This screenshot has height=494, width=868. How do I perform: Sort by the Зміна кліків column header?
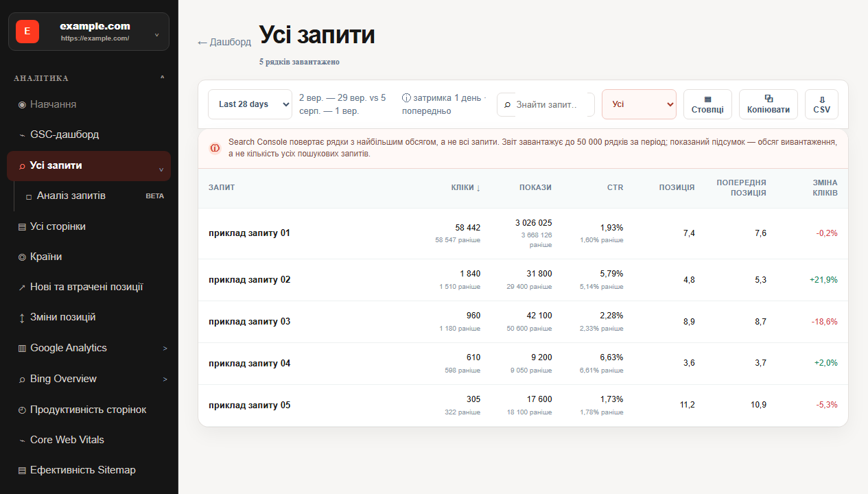(x=825, y=188)
